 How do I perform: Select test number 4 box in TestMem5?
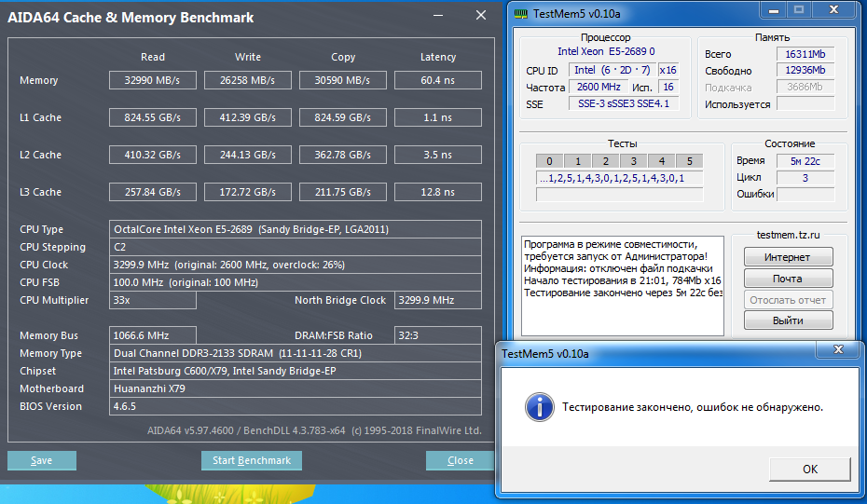point(662,161)
